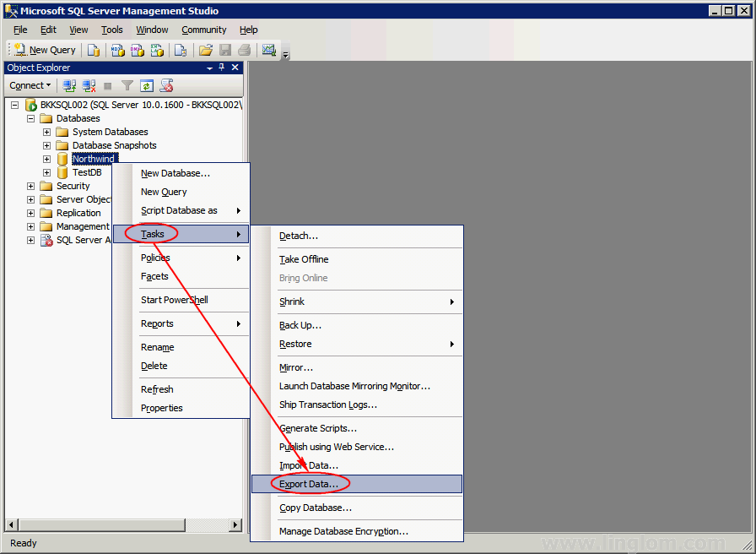The width and height of the screenshot is (756, 554).
Task: Expand the Management folder node
Action: (x=31, y=226)
